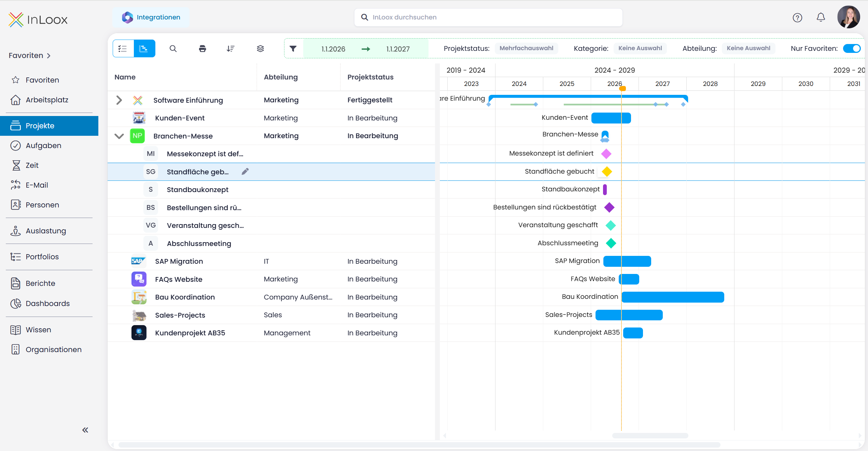The height and width of the screenshot is (451, 868).
Task: Click the orange today marker on timeline
Action: click(x=622, y=89)
